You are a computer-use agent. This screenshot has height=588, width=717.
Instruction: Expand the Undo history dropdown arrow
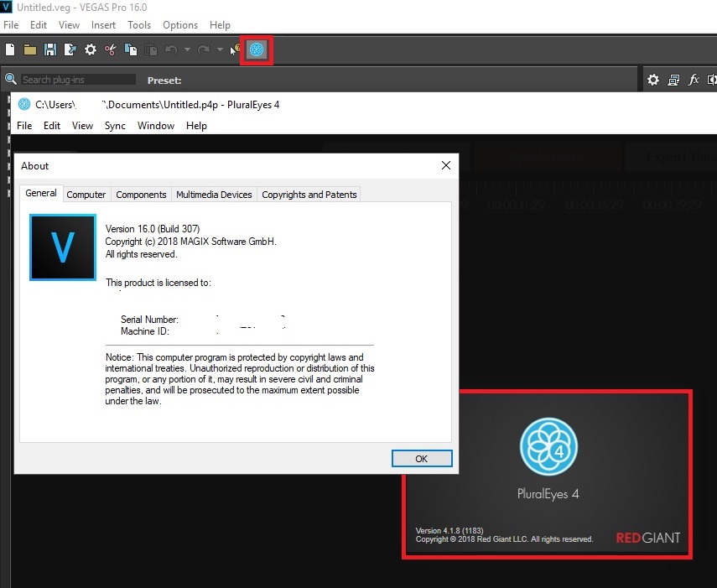click(x=187, y=49)
